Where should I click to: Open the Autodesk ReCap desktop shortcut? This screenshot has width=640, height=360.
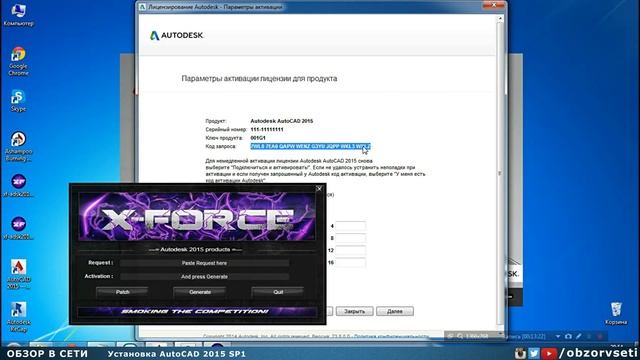click(x=18, y=317)
